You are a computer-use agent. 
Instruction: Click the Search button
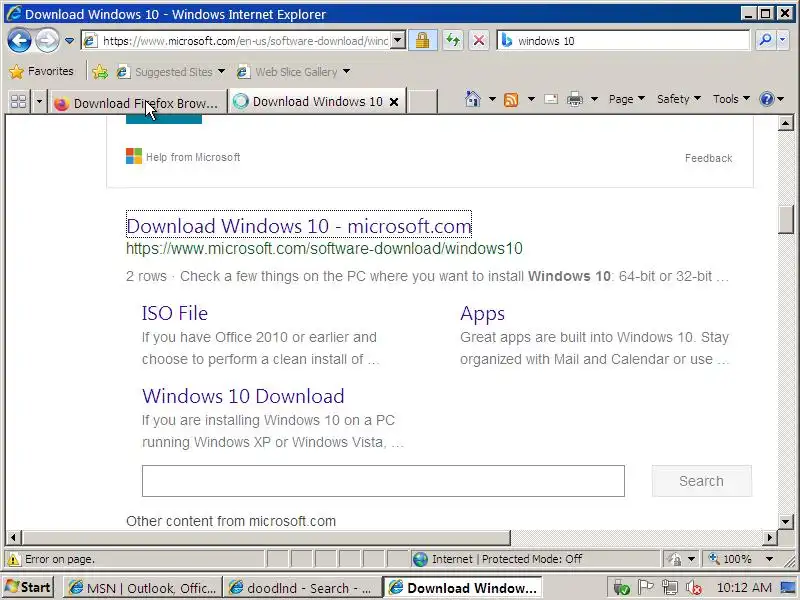[x=702, y=481]
